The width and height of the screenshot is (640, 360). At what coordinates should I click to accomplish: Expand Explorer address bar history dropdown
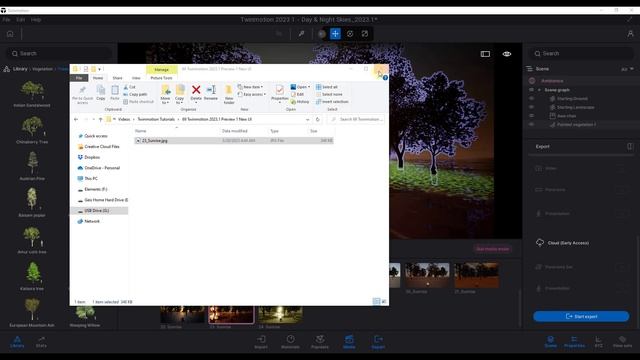click(x=307, y=120)
